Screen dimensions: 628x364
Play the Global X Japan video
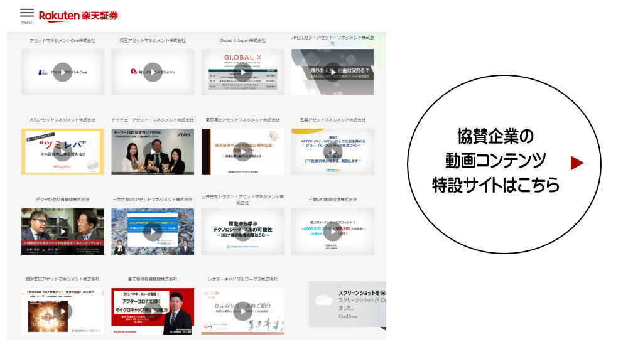click(x=242, y=72)
